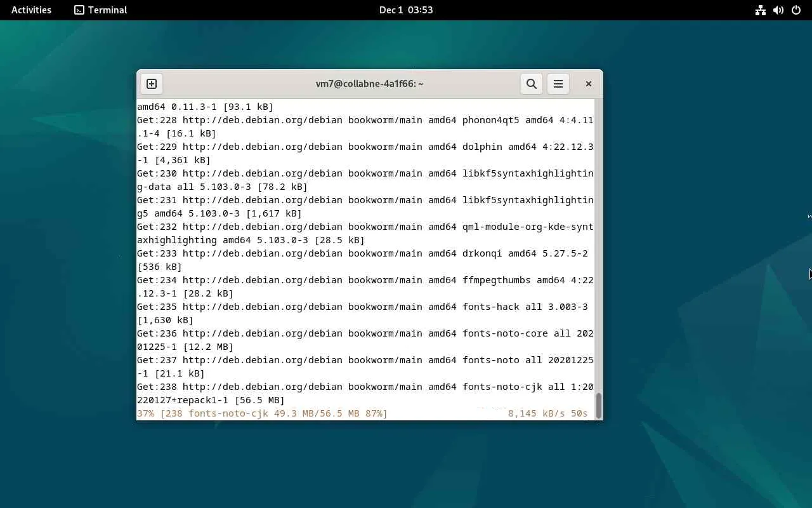Open the terminal search
This screenshot has height=508, width=812.
[x=532, y=84]
